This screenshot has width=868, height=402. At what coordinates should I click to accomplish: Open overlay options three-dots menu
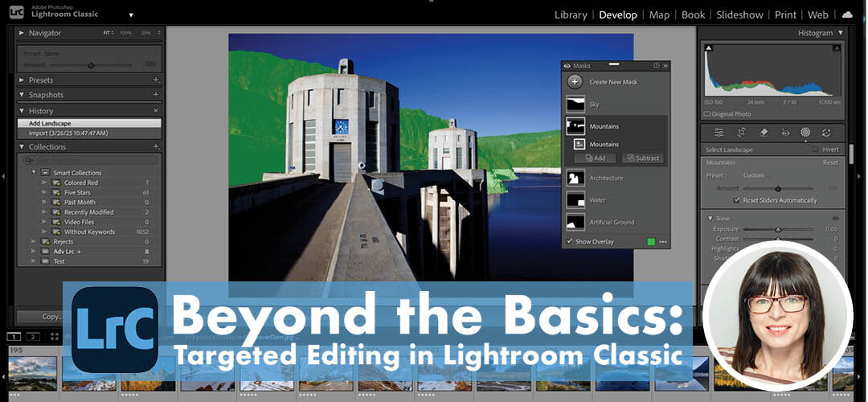[662, 242]
